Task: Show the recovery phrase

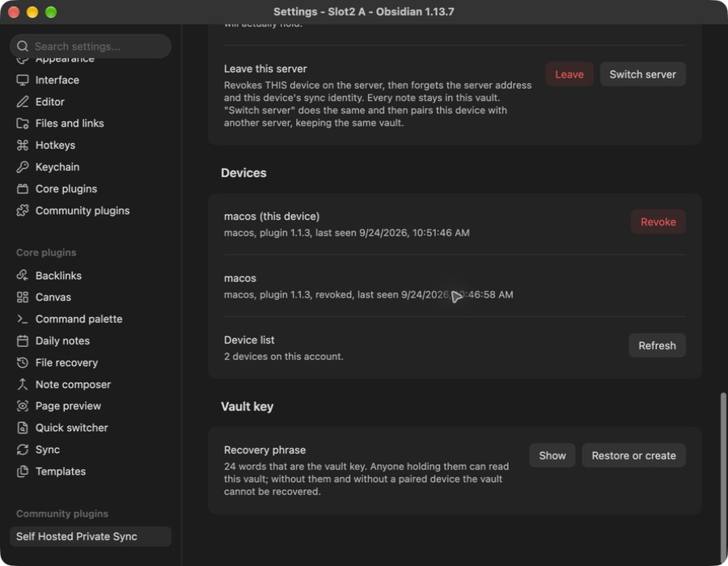Action: pyautogui.click(x=552, y=455)
